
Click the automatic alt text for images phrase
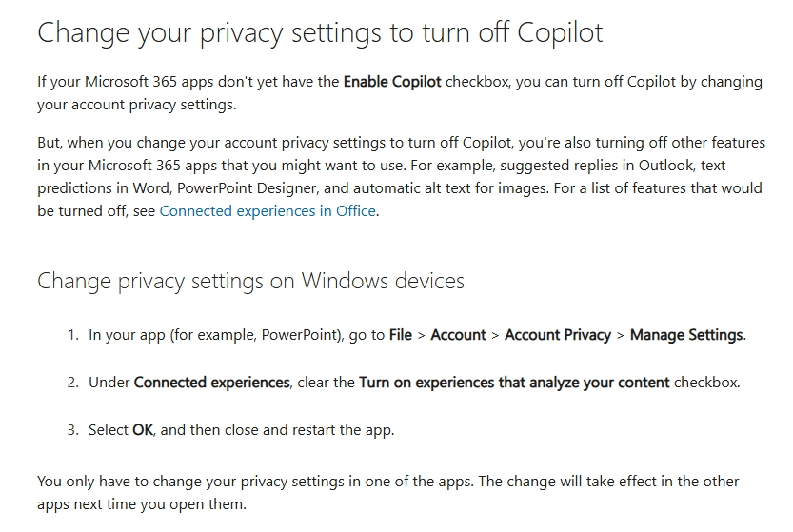coord(450,188)
